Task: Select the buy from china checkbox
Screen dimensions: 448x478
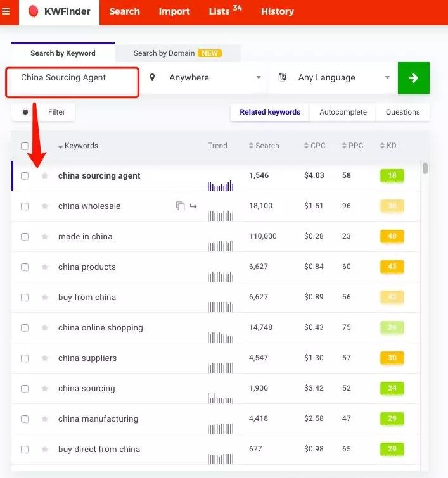Action: (x=25, y=298)
